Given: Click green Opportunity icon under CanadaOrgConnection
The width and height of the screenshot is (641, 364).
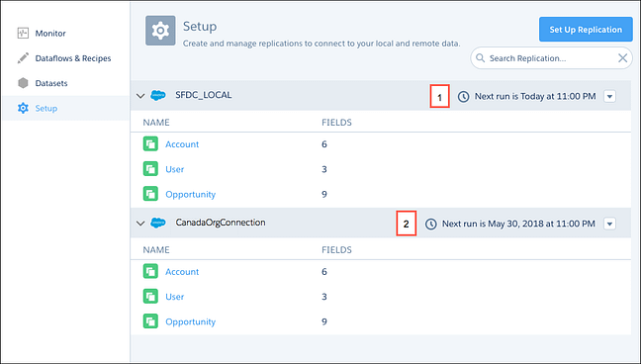Looking at the screenshot, I should pos(150,321).
